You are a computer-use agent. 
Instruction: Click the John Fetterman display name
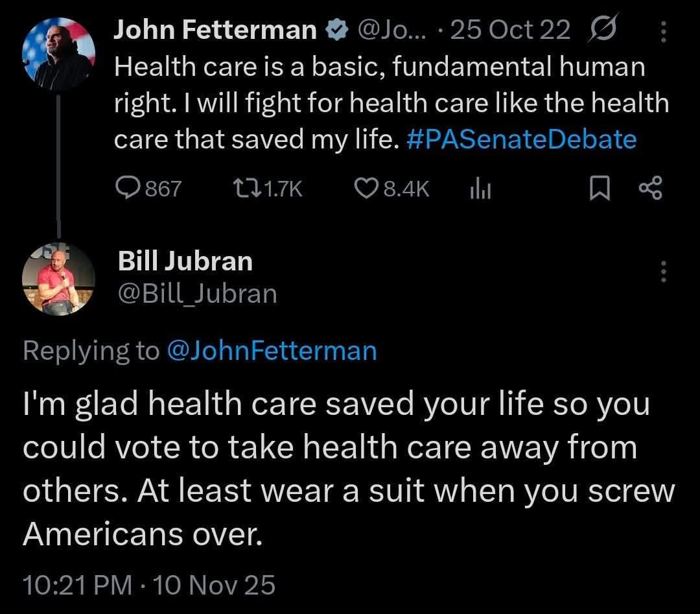tap(216, 30)
